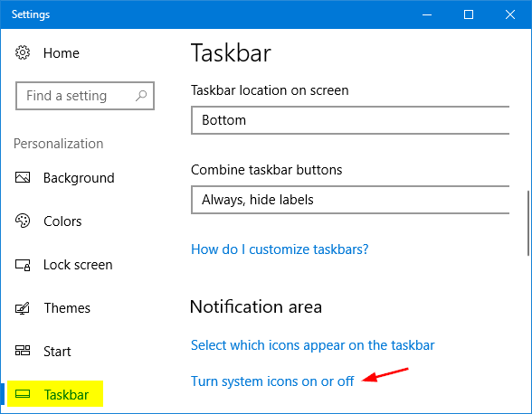Click the Taskbar sidebar icon
This screenshot has width=532, height=414.
(x=23, y=394)
